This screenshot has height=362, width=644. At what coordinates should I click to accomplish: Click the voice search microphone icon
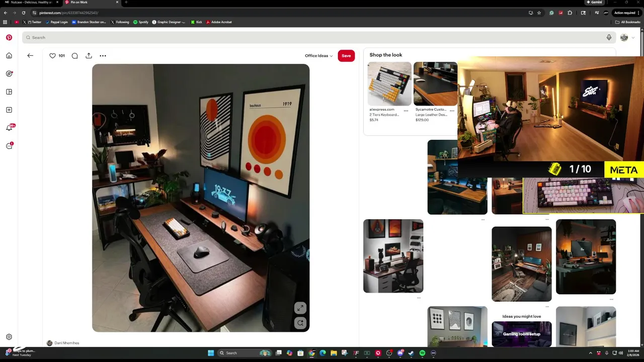(609, 37)
